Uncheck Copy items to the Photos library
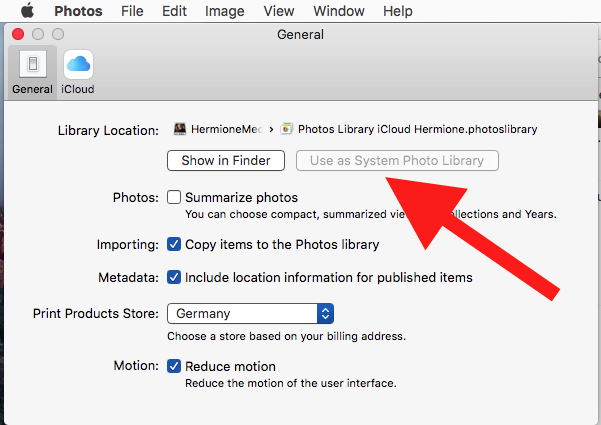Image resolution: width=601 pixels, height=425 pixels. (174, 244)
